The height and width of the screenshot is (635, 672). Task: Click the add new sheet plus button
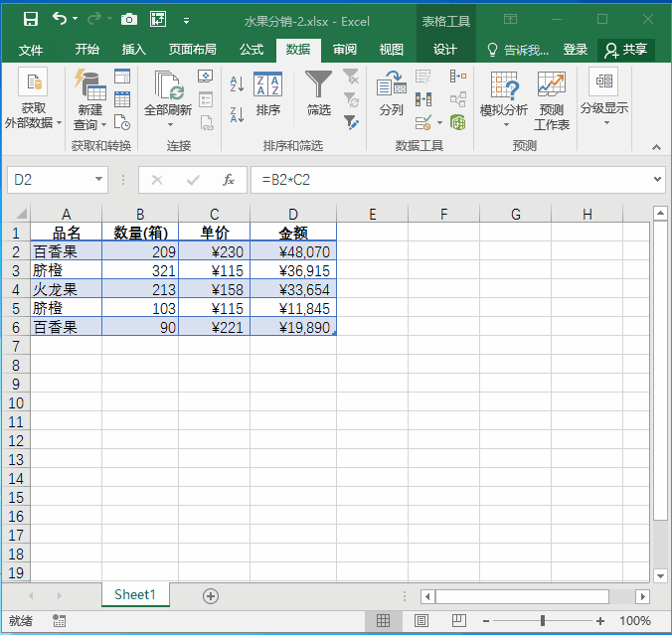pyautogui.click(x=210, y=595)
